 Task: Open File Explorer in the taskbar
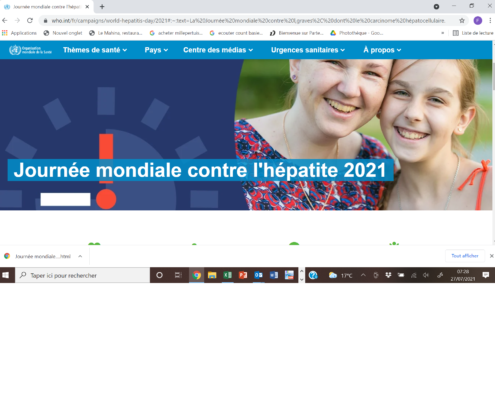[212, 275]
